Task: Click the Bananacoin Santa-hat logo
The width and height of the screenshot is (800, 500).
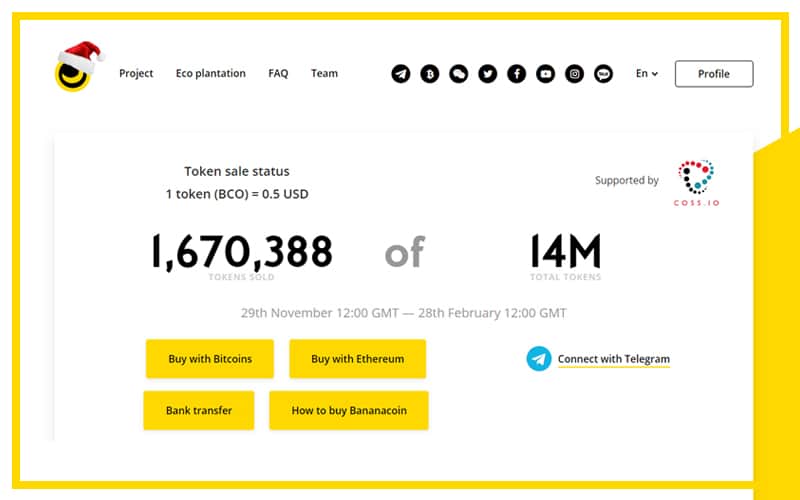Action: pyautogui.click(x=79, y=66)
